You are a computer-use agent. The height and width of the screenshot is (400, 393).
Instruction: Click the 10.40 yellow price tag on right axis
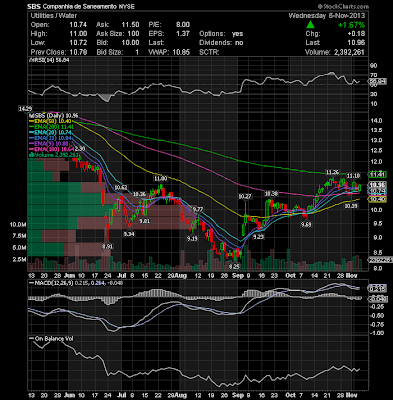(x=377, y=199)
